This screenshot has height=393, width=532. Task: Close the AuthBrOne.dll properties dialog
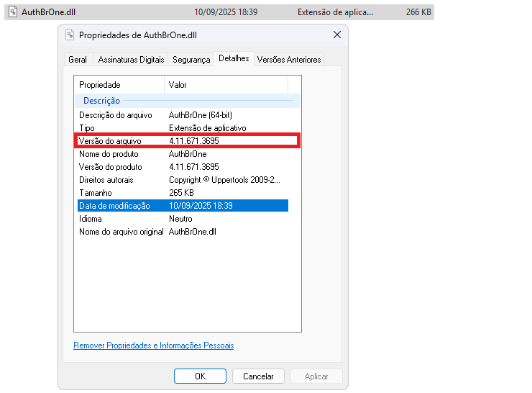[336, 35]
